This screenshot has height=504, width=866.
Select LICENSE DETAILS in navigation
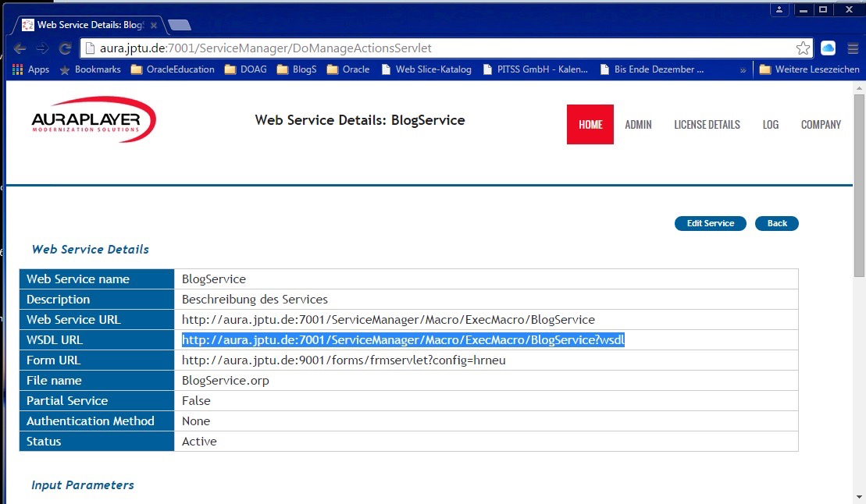[707, 125]
